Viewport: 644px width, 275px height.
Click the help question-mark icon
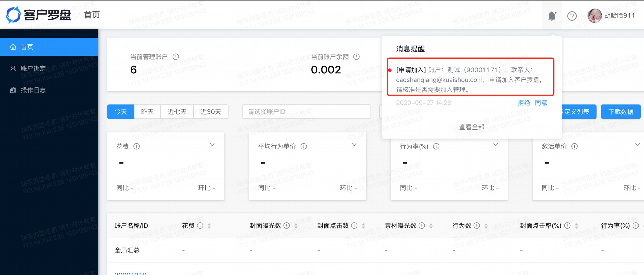[572, 16]
